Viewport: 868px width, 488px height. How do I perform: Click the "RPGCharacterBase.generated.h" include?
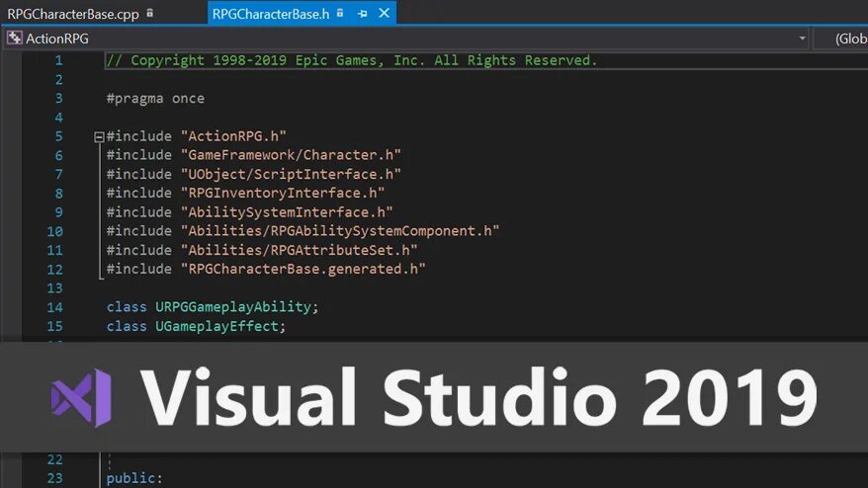(304, 269)
